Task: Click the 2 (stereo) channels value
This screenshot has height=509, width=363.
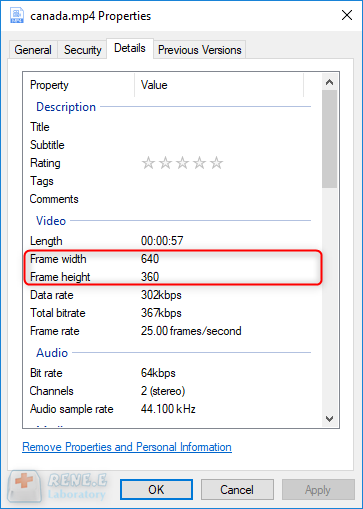Action: click(163, 391)
